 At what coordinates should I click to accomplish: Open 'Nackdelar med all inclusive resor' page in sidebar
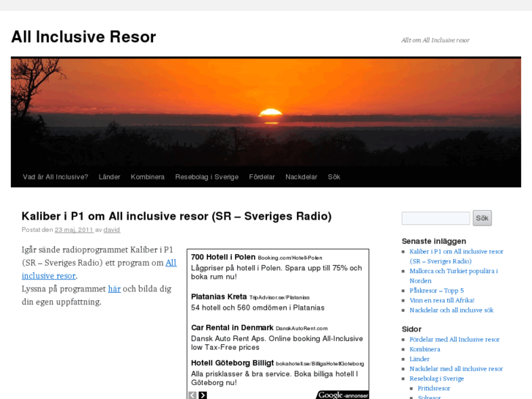[x=456, y=369]
